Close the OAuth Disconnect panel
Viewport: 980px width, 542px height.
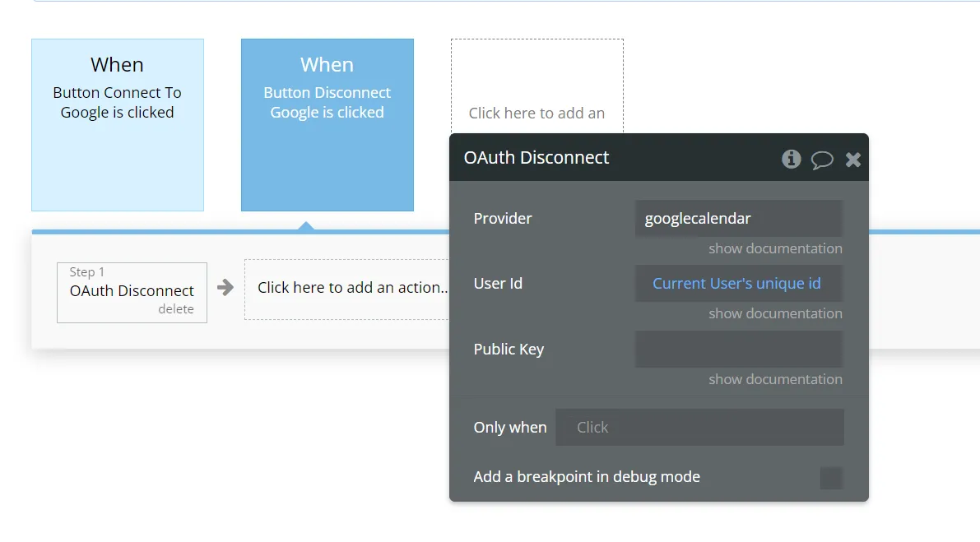853,160
